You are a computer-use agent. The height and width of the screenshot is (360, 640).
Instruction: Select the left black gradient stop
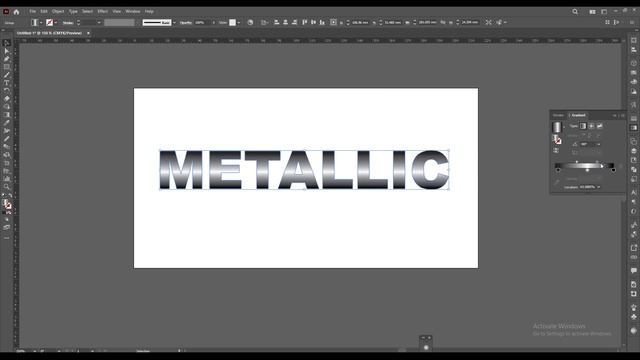click(x=558, y=170)
